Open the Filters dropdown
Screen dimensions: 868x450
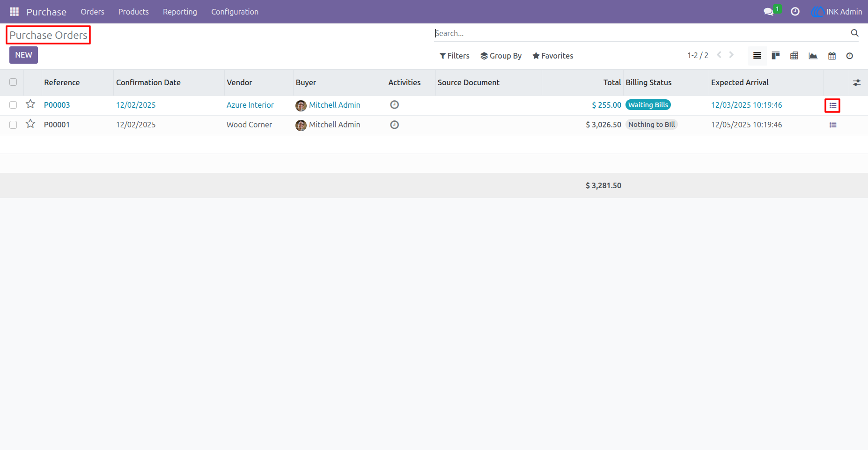(x=454, y=56)
